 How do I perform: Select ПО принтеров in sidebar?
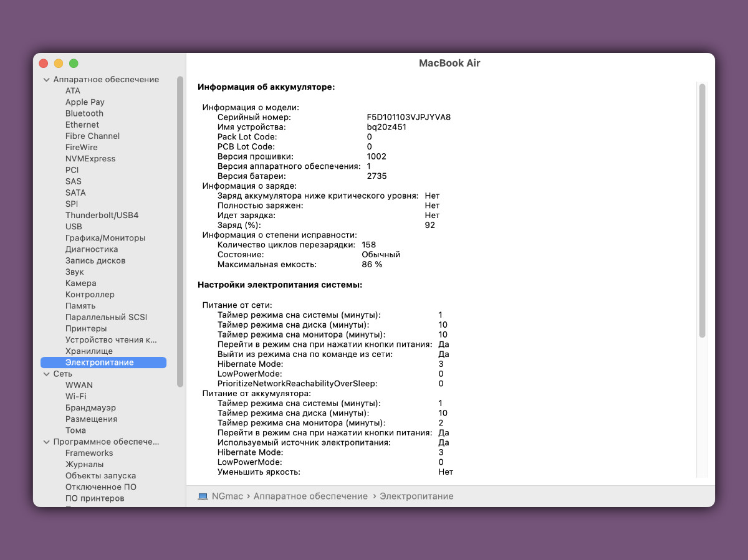pyautogui.click(x=95, y=498)
